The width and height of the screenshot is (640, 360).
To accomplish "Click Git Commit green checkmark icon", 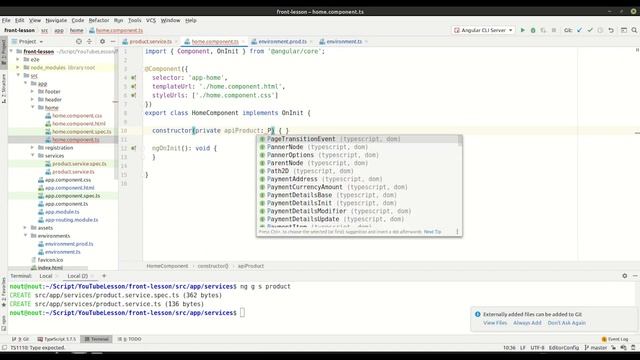I will 590,30.
